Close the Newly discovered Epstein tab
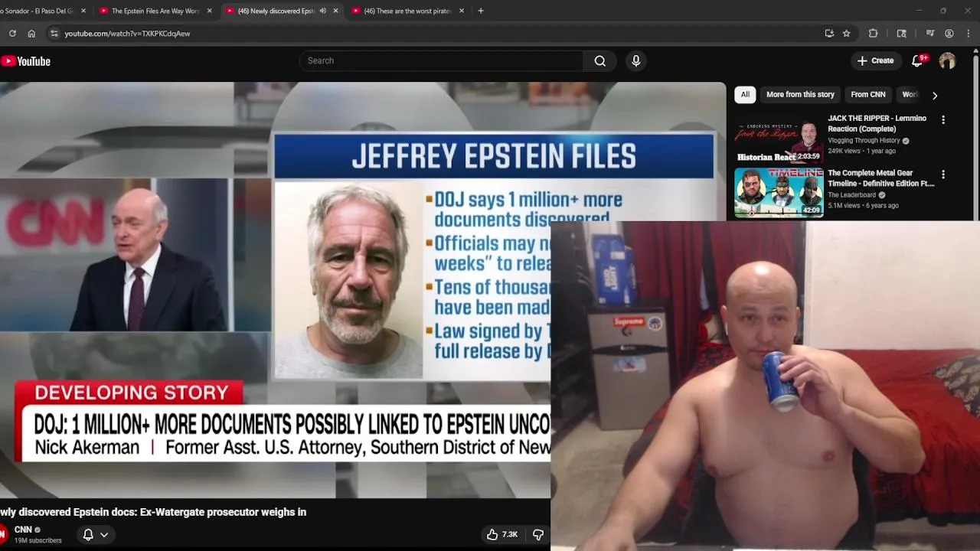Image resolution: width=980 pixels, height=551 pixels. point(335,11)
